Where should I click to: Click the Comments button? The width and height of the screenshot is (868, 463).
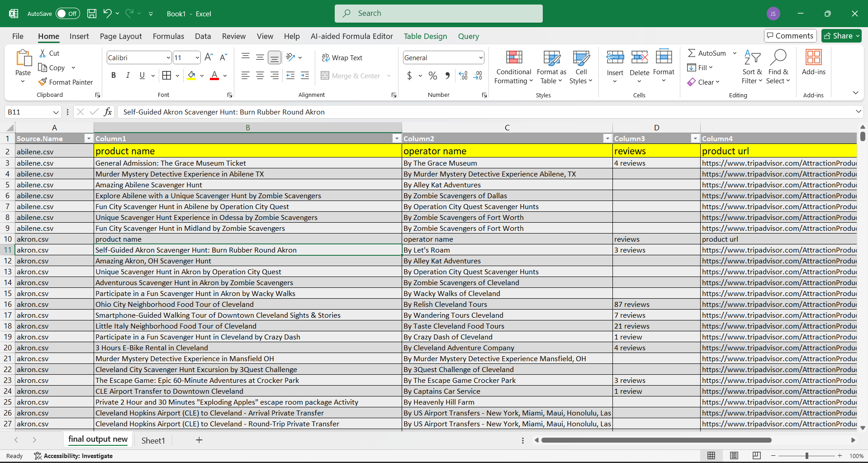tap(790, 36)
